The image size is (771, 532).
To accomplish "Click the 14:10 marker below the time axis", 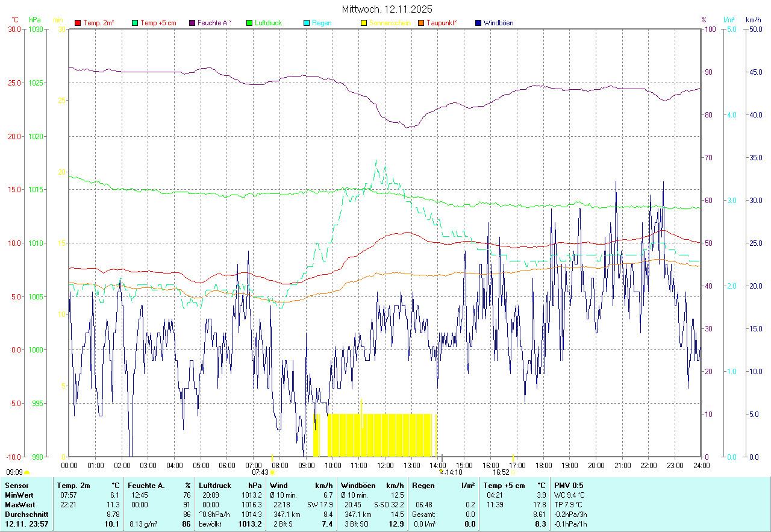I will pyautogui.click(x=451, y=472).
